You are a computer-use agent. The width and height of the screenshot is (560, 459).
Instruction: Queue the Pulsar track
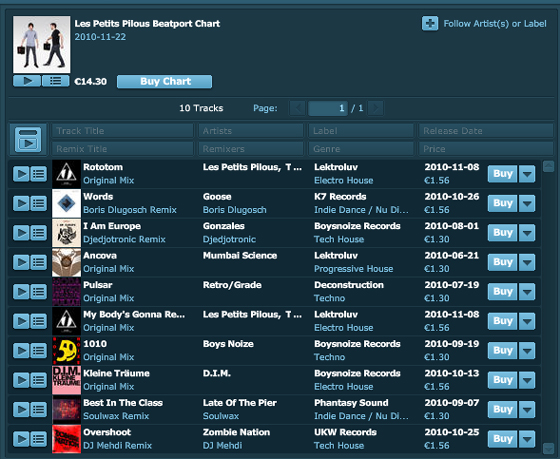39,292
